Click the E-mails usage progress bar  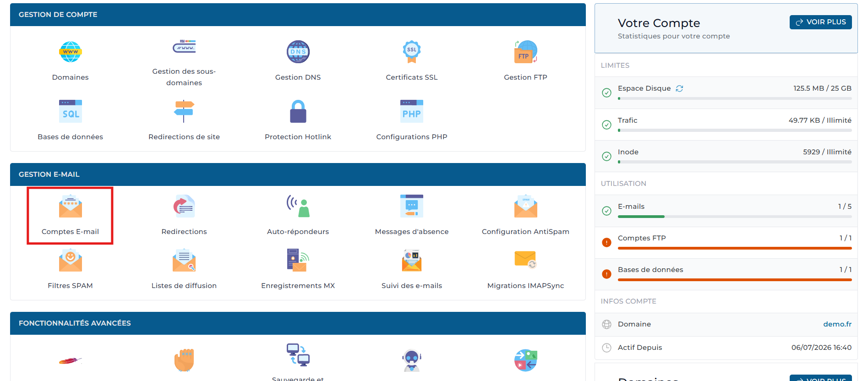tap(735, 217)
